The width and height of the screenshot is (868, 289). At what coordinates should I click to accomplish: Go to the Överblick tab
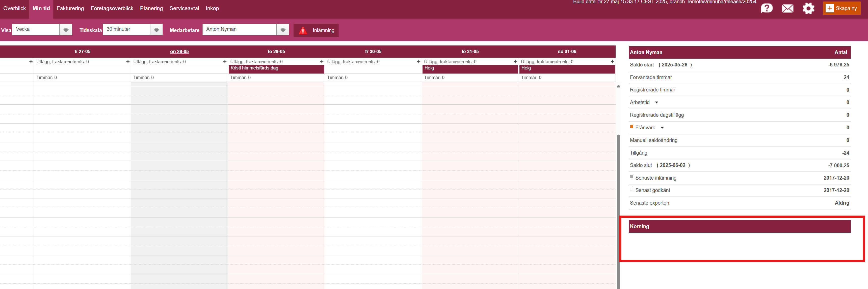pos(14,8)
